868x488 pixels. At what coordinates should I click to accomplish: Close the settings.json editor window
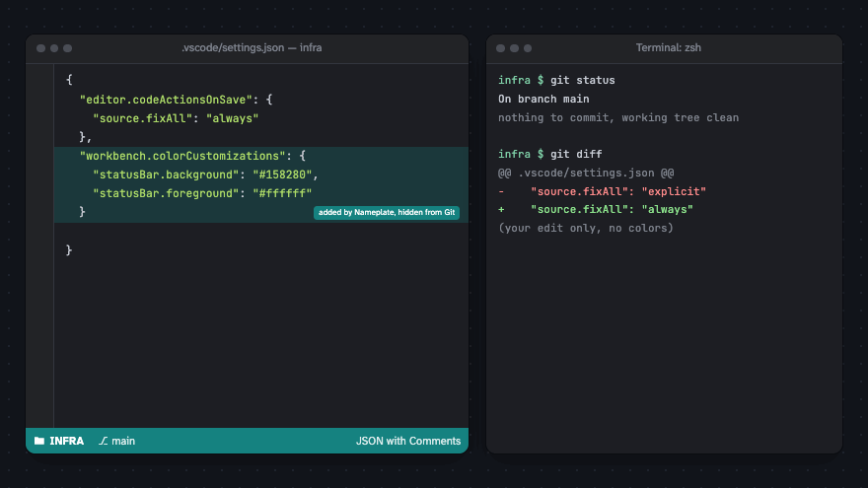coord(41,48)
